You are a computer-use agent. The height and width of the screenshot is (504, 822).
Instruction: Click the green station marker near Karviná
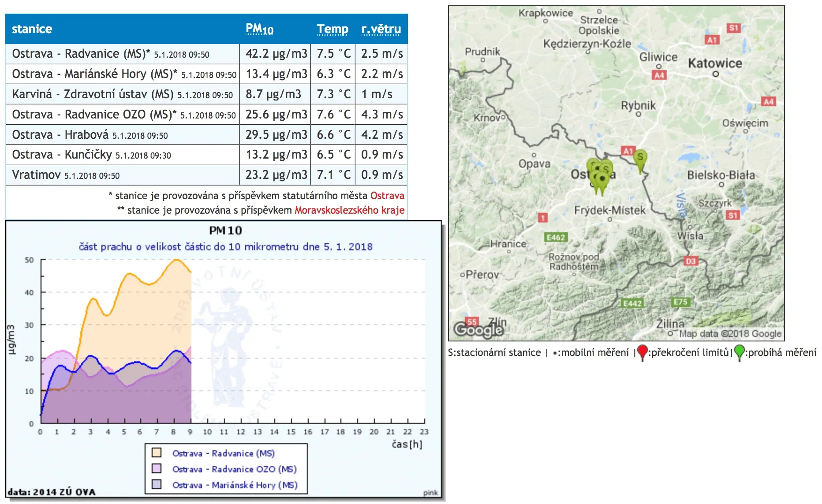640,158
